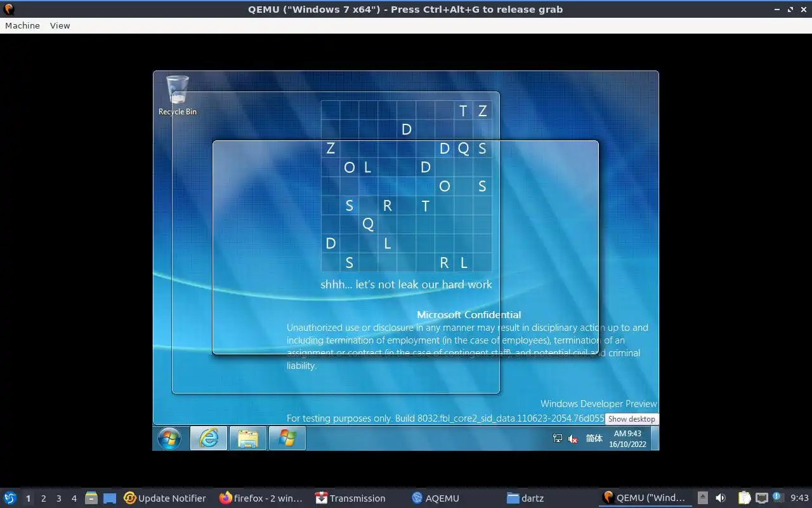Select the QEMU entry in host taskbar

pyautogui.click(x=645, y=498)
